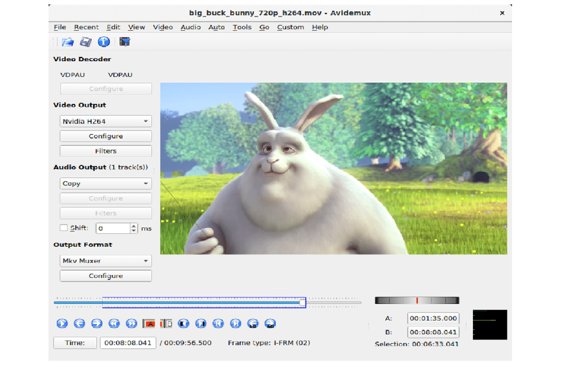This screenshot has width=588, height=371.
Task: Open Filters for the video output
Action: coord(105,151)
